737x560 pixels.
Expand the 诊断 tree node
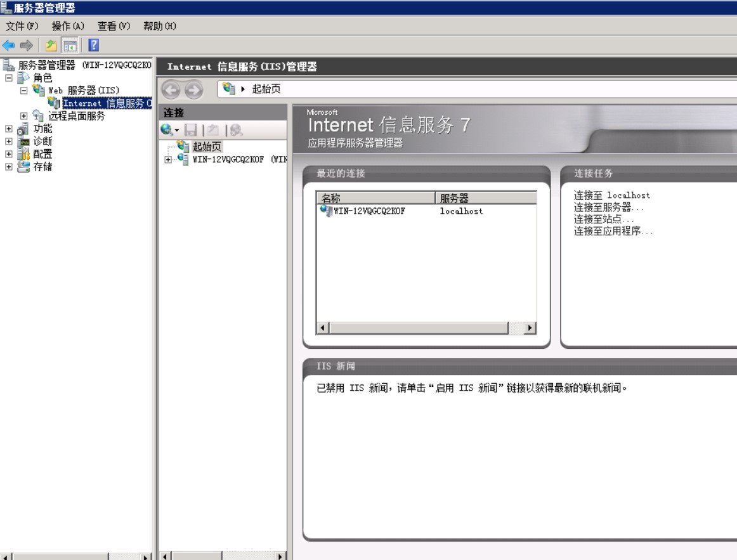coord(8,141)
